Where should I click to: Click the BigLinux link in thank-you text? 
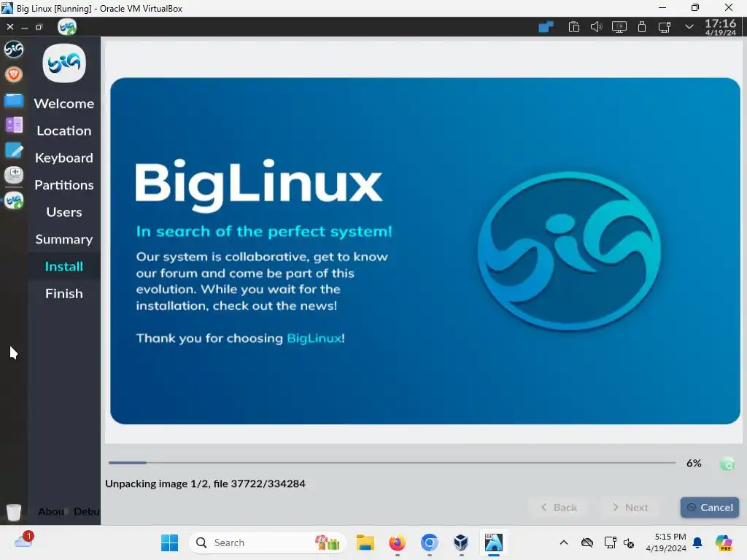(314, 338)
